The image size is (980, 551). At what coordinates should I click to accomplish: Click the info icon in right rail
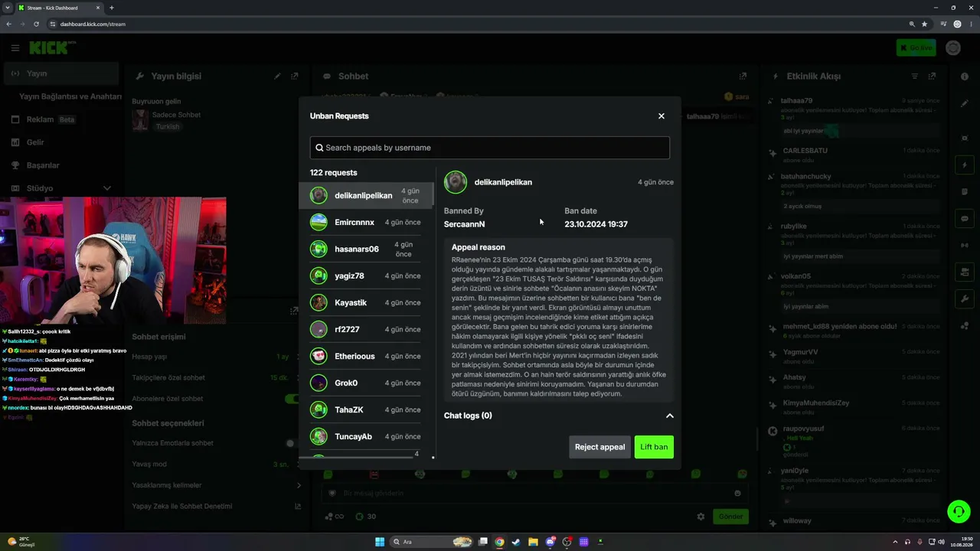click(x=965, y=77)
